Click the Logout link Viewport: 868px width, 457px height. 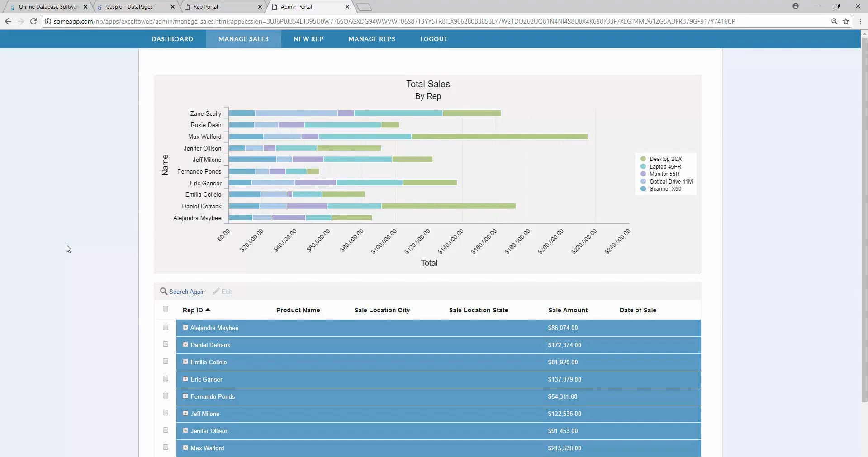click(x=433, y=39)
